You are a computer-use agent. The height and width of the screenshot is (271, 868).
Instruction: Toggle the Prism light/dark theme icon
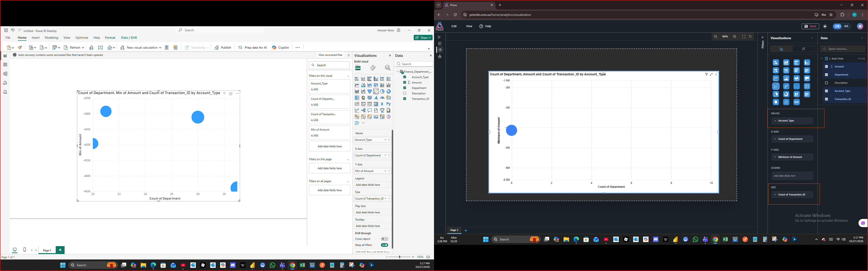click(825, 26)
